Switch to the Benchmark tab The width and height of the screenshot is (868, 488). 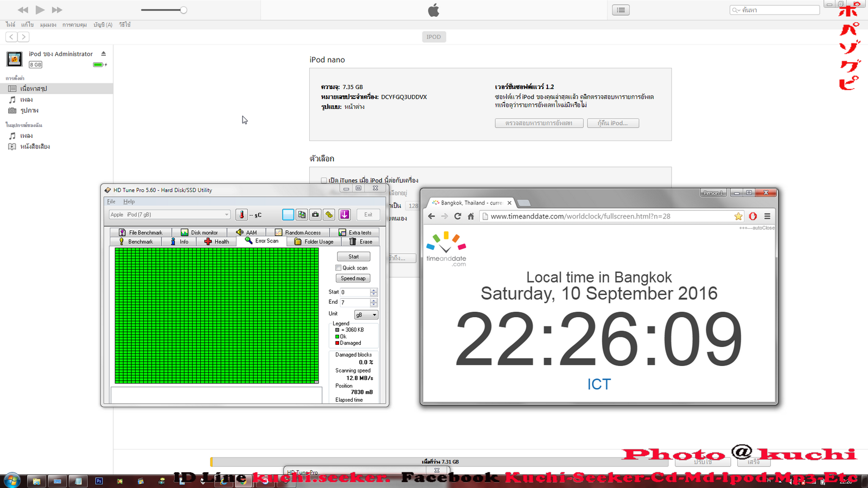click(136, 242)
